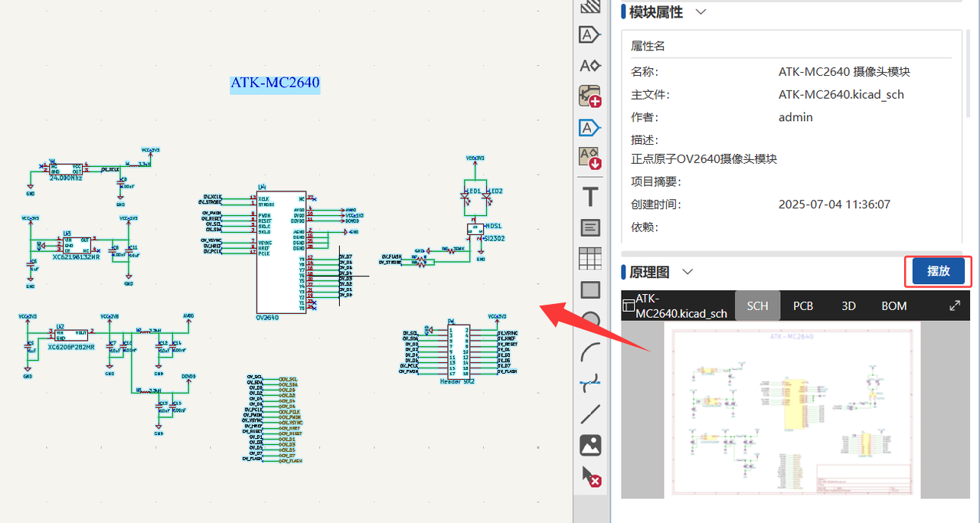Select the Add Table tool

coord(590,259)
